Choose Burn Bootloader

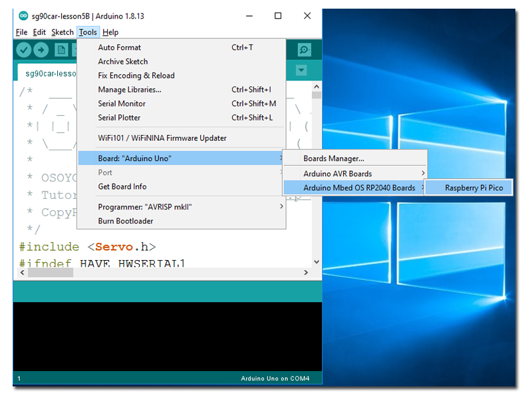coord(181,221)
